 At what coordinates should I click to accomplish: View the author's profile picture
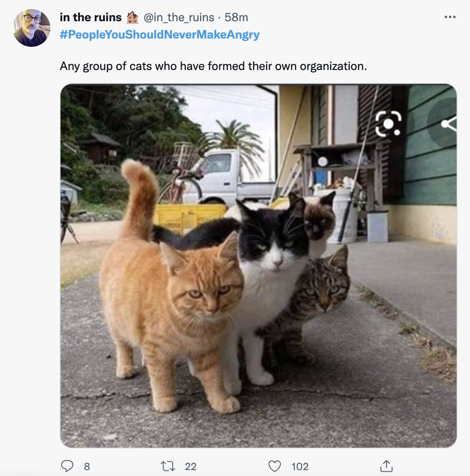click(x=32, y=28)
